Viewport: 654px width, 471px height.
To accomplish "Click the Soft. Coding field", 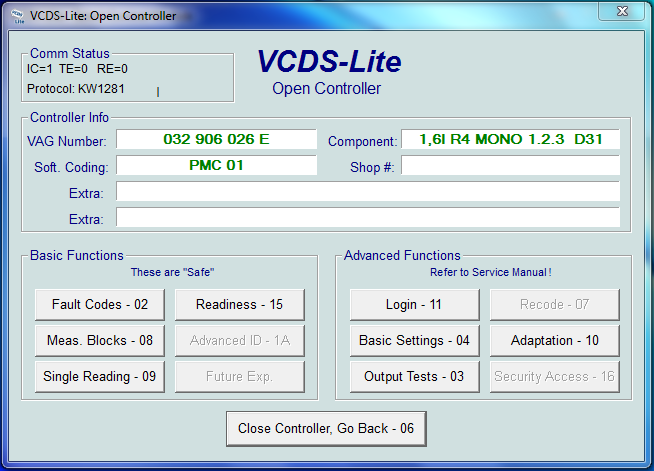I will point(216,166).
